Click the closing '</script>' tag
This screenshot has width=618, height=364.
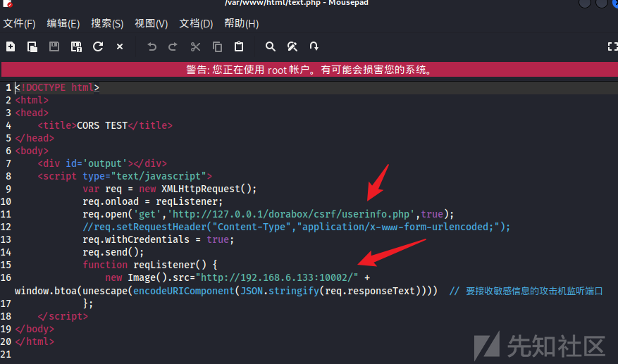tap(63, 316)
